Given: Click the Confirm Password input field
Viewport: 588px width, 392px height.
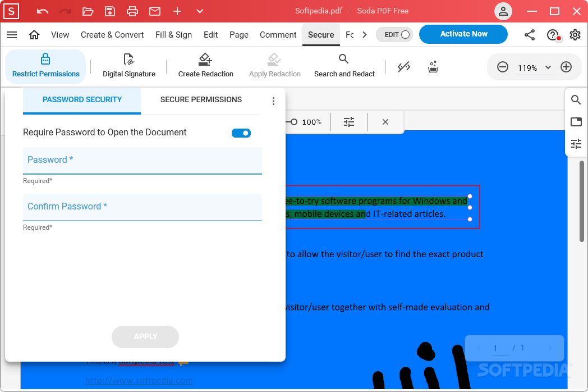Looking at the screenshot, I should point(143,207).
